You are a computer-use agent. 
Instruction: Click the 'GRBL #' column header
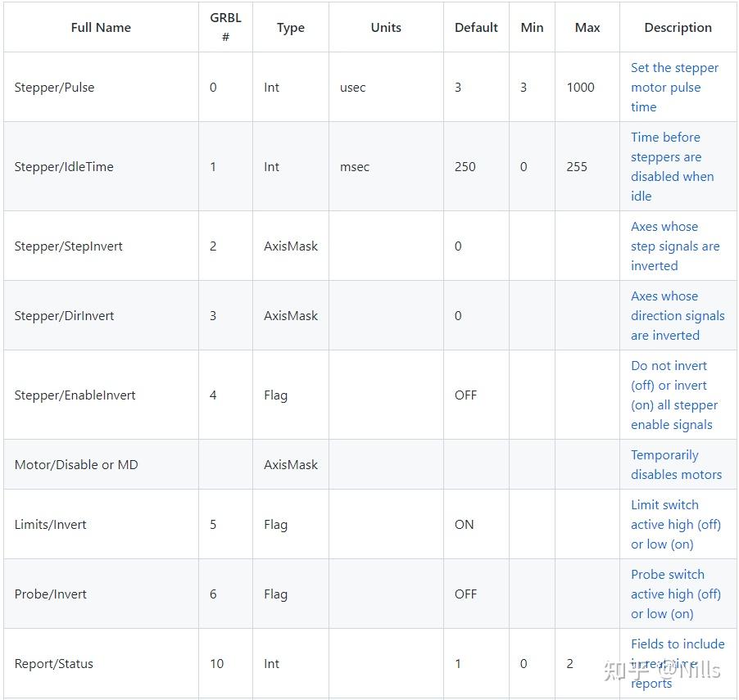tap(225, 28)
